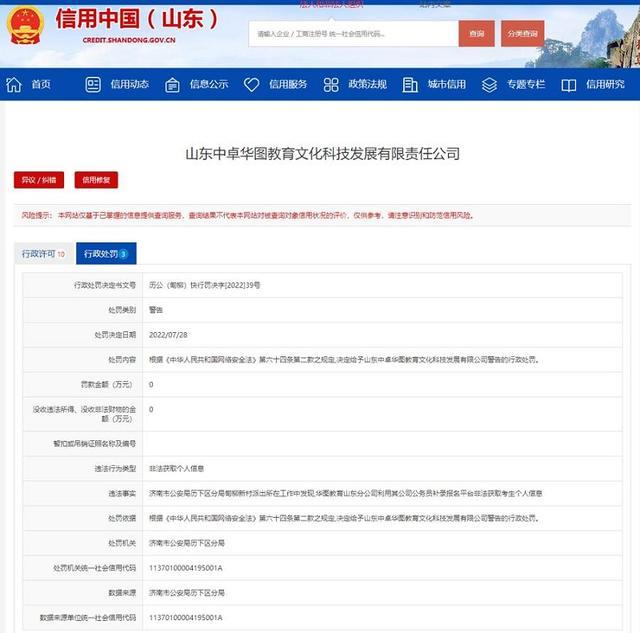The width and height of the screenshot is (640, 633).
Task: Click the national emblem logo
Action: [x=24, y=26]
